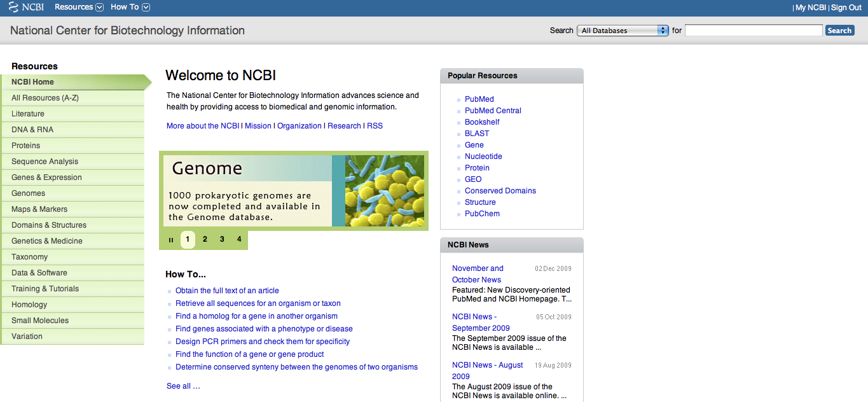Click the Research link
Image resolution: width=868 pixels, height=402 pixels.
[344, 126]
